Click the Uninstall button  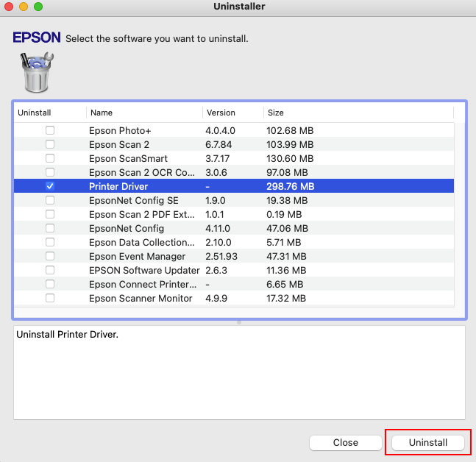427,443
